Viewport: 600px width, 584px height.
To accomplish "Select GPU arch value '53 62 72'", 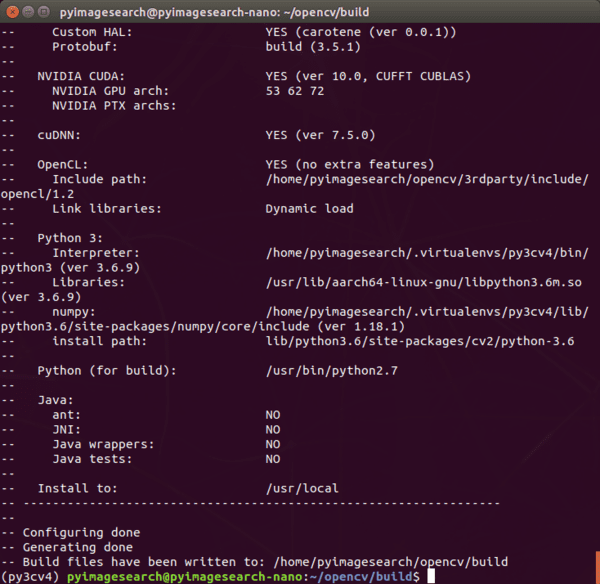I will [x=295, y=91].
